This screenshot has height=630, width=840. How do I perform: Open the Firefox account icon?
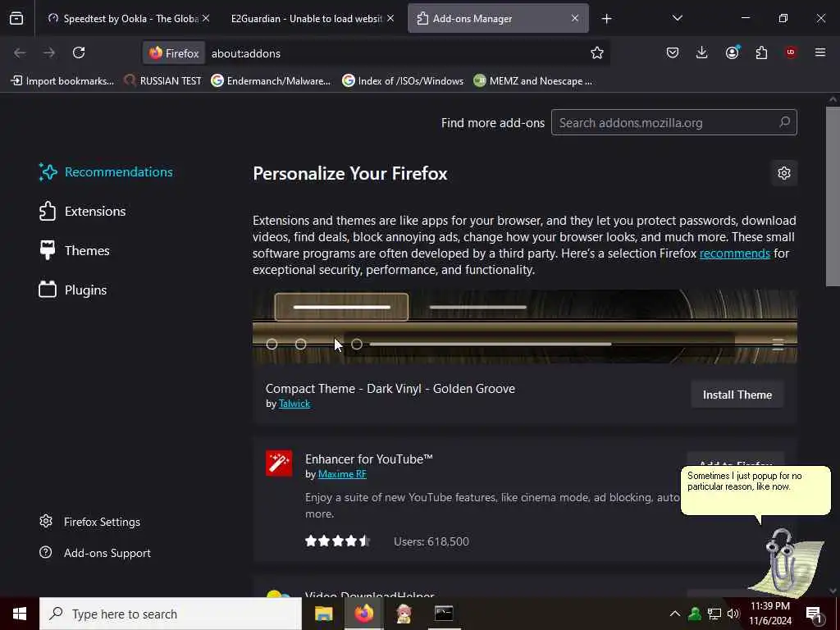732,52
